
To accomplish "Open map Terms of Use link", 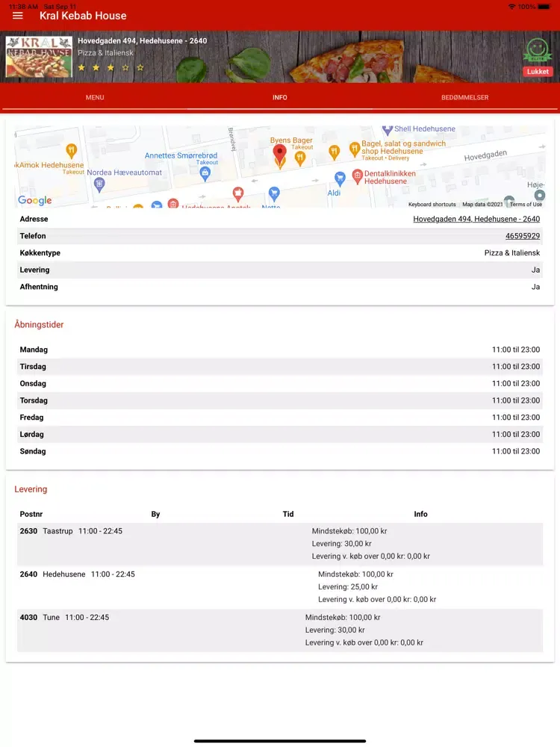I will [x=526, y=205].
